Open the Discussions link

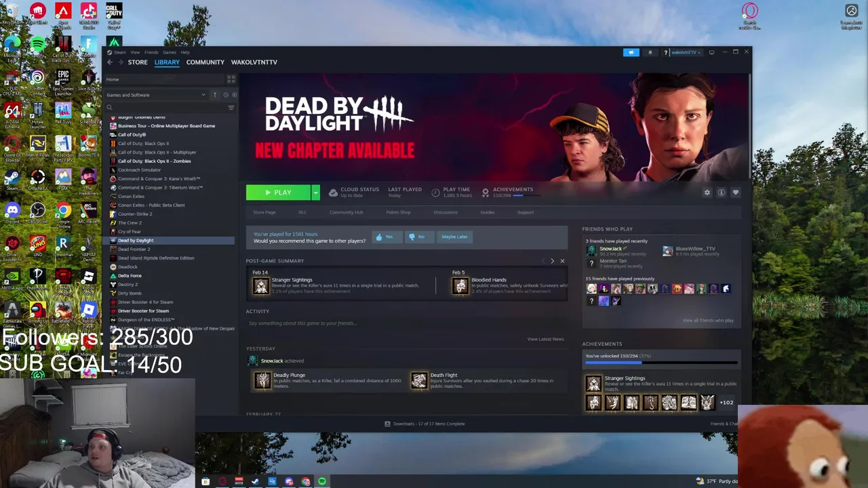[446, 212]
